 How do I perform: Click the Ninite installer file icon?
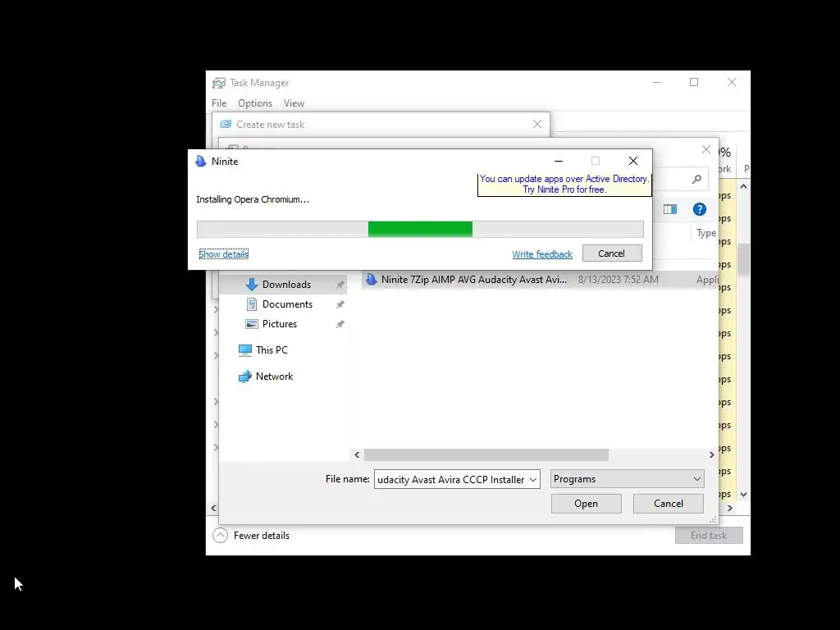pos(372,279)
